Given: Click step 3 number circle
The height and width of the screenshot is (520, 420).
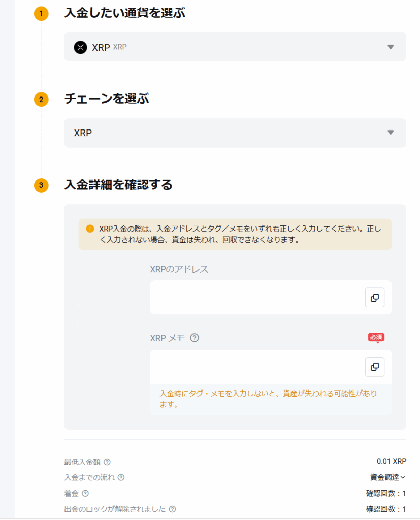Looking at the screenshot, I should tap(41, 185).
